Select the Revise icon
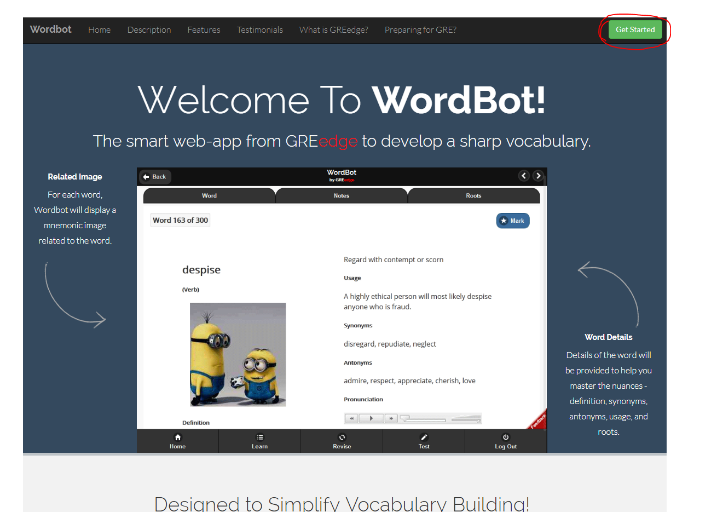The image size is (703, 532). (342, 441)
